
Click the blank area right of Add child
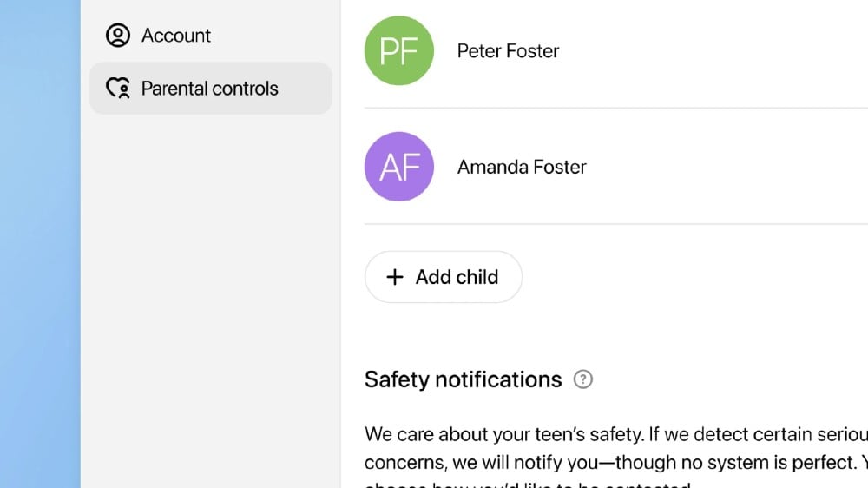(694, 277)
